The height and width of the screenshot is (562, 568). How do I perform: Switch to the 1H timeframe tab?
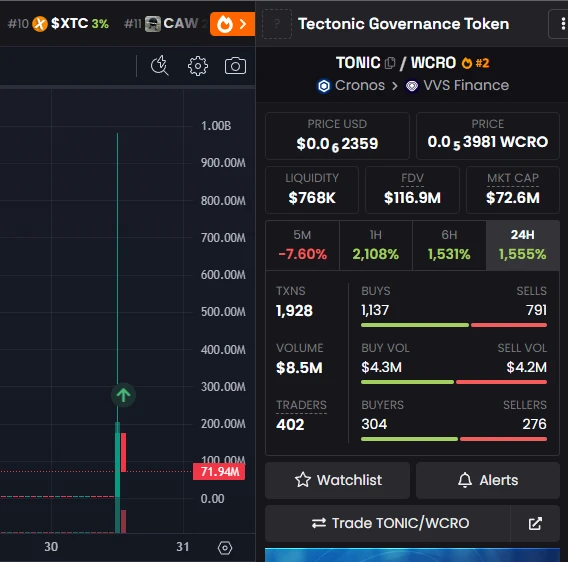coord(376,245)
